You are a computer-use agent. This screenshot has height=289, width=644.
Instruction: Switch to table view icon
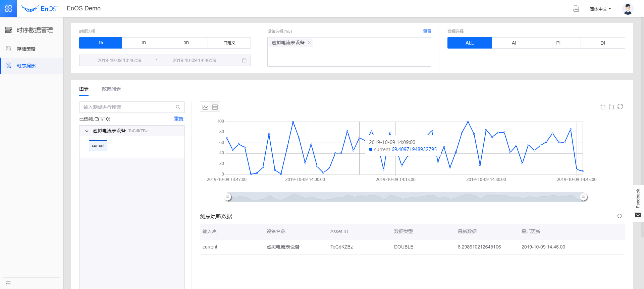215,107
